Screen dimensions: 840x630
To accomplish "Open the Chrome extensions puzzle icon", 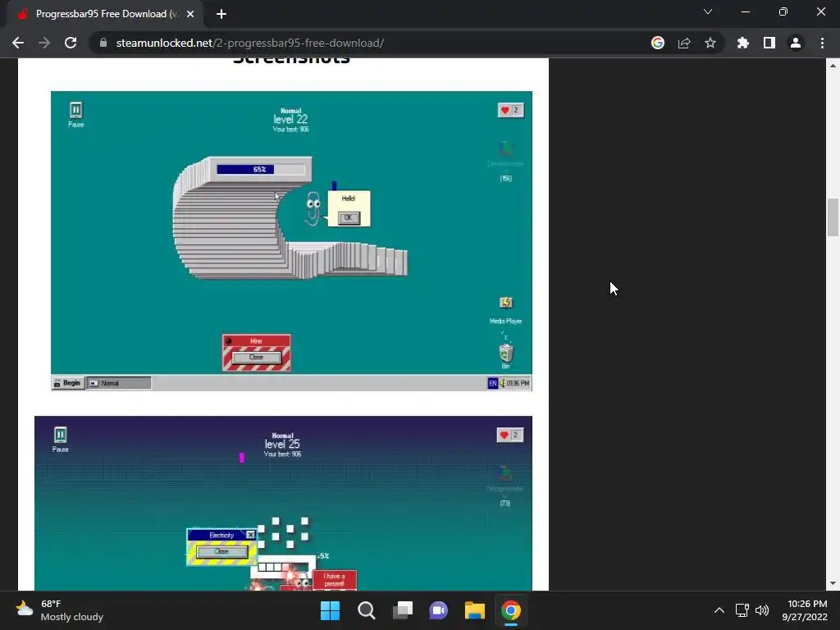I will pyautogui.click(x=743, y=43).
